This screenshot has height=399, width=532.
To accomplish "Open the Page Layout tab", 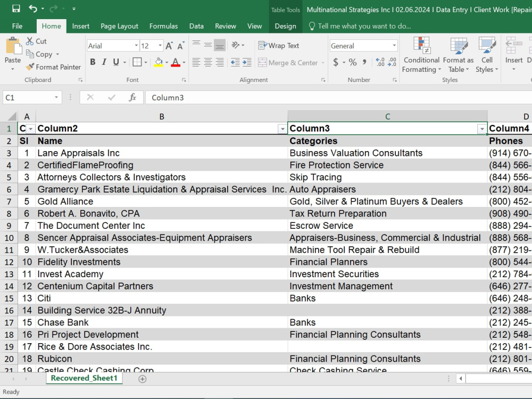I will 119,26.
